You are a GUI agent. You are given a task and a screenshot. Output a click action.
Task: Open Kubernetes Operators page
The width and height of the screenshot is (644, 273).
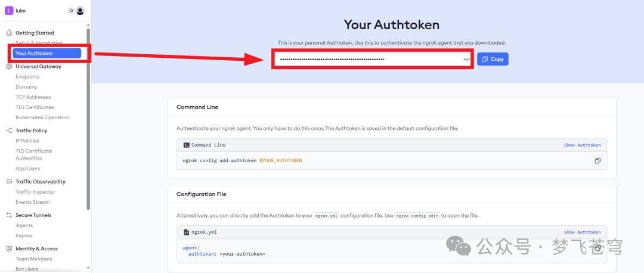pyautogui.click(x=42, y=117)
